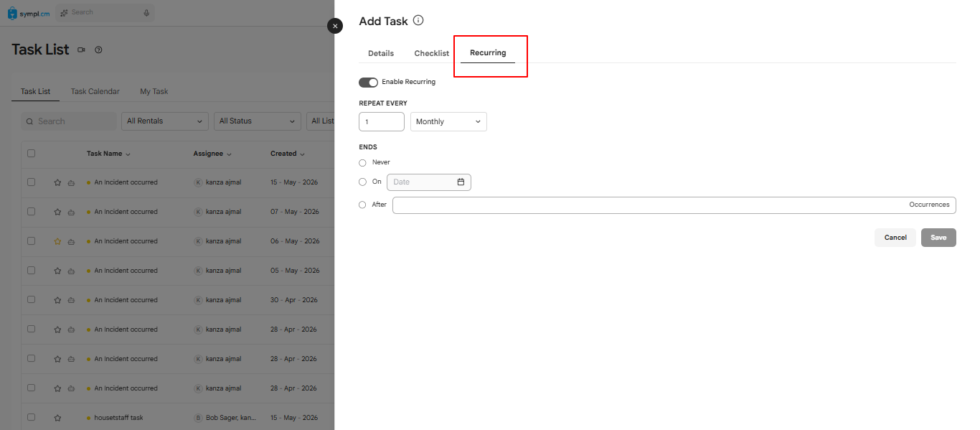Open the Add Task info icon

click(418, 21)
